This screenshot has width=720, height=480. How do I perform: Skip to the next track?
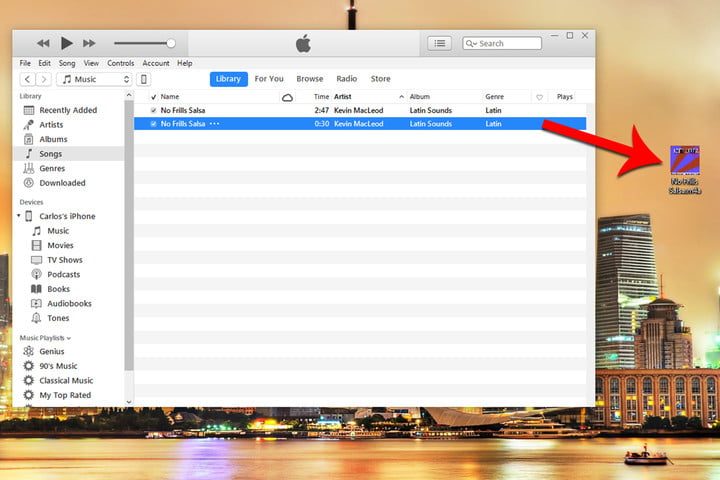(x=90, y=43)
